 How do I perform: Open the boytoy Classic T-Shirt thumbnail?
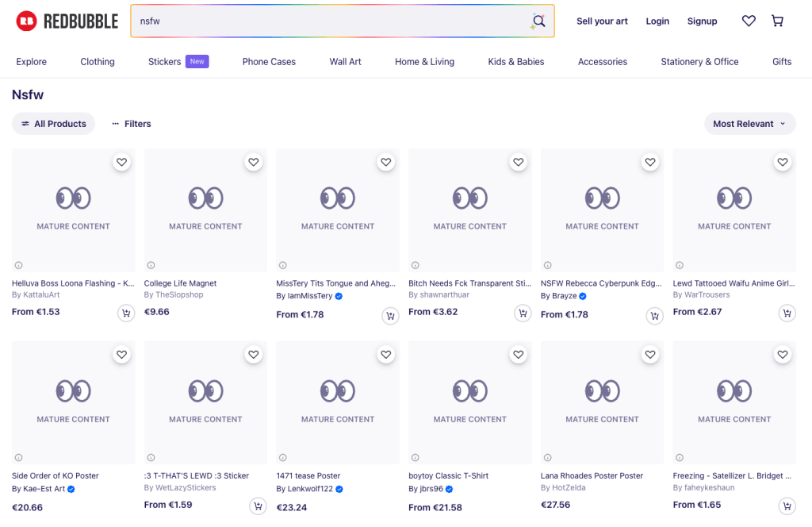[469, 402]
